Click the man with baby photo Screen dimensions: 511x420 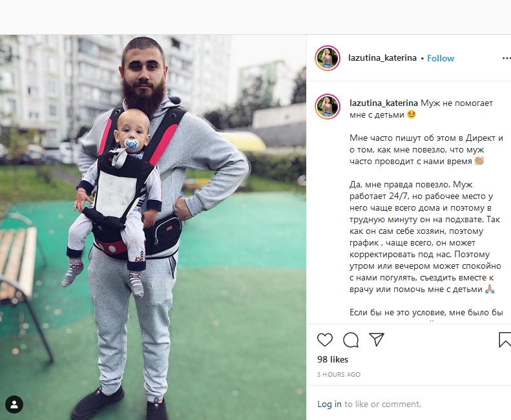153,227
